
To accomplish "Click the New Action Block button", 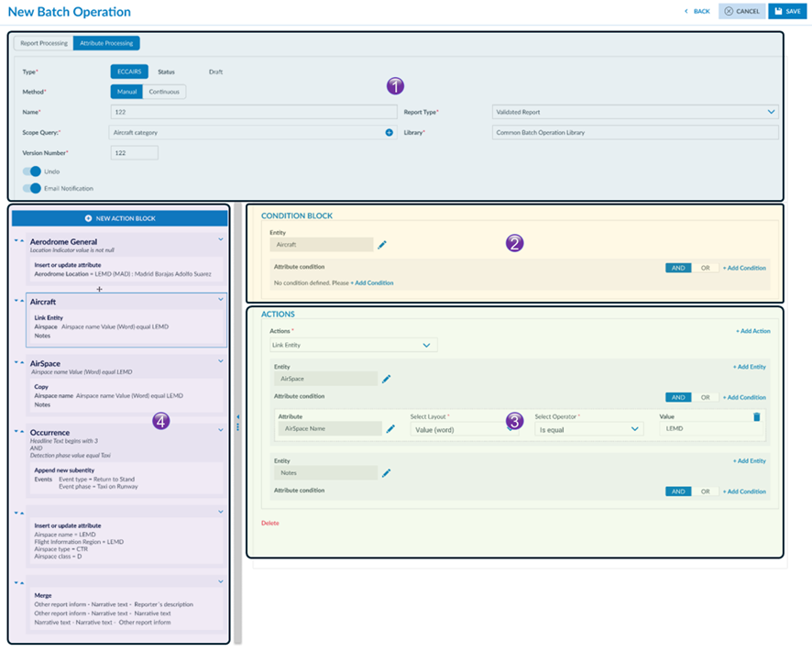I will 119,218.
